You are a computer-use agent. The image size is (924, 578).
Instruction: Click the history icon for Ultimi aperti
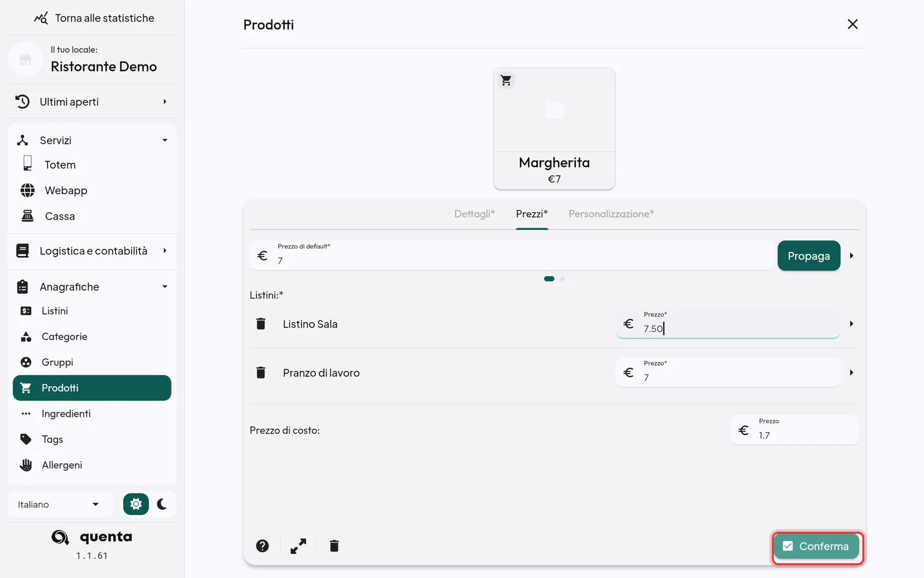(x=22, y=102)
